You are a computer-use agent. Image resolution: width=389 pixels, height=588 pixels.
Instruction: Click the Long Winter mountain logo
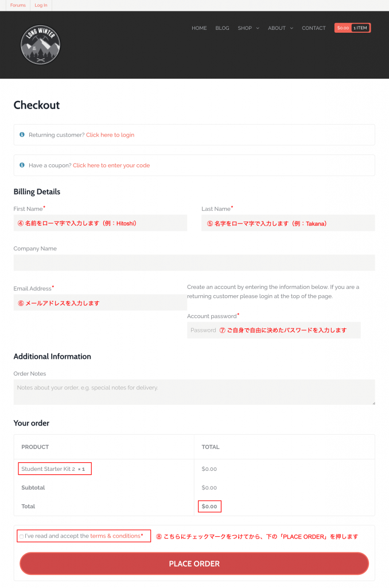[40, 45]
